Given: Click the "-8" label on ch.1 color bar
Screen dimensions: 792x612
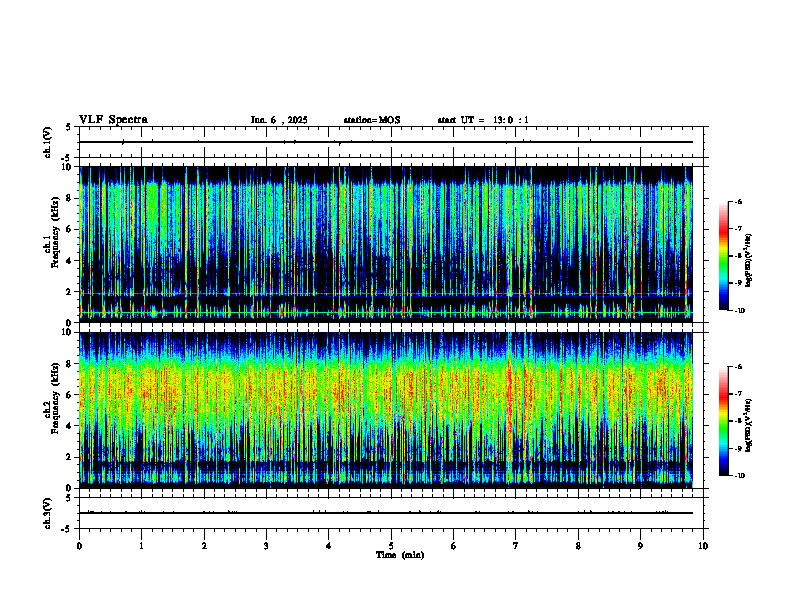Looking at the screenshot, I should [738, 256].
